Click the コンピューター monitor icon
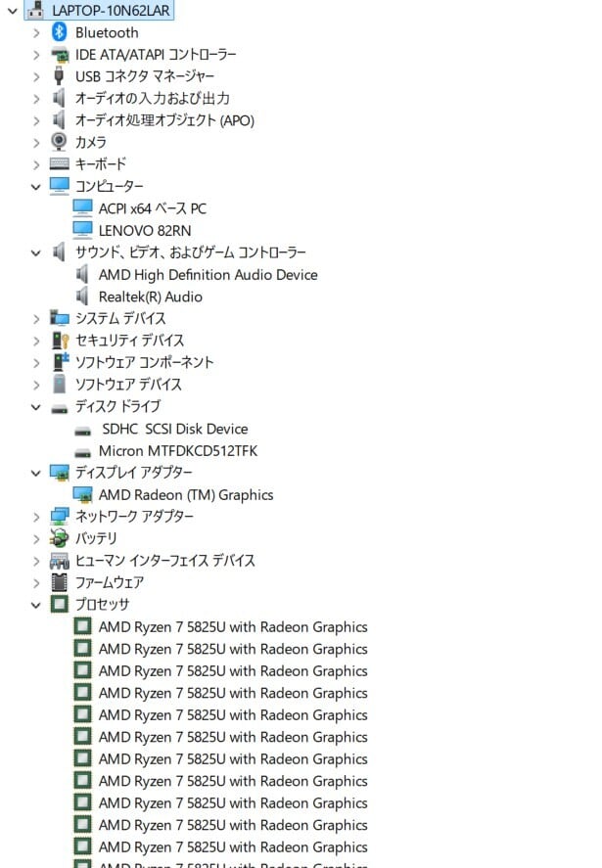The width and height of the screenshot is (602, 868). [x=60, y=186]
